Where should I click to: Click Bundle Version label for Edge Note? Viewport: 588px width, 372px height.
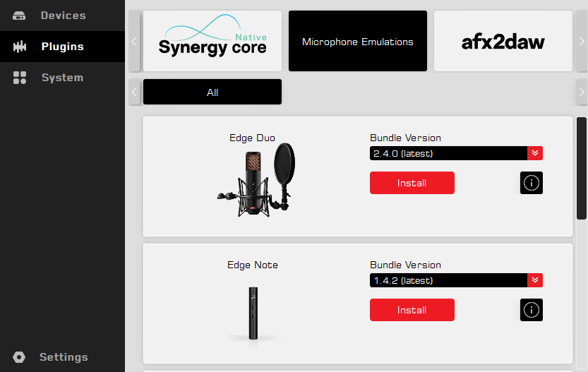coord(405,265)
